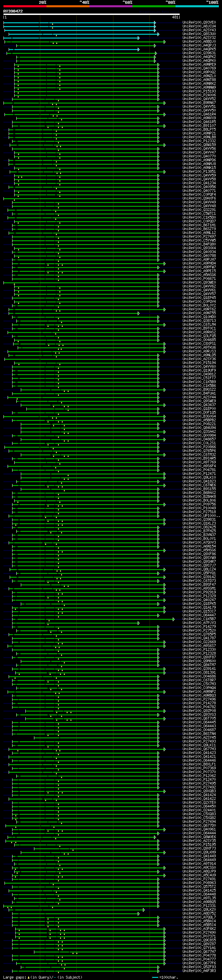This screenshot has width=222, height=980.
Task: Open hit UniRef100_A8BDJ0
Action: (199, 41)
